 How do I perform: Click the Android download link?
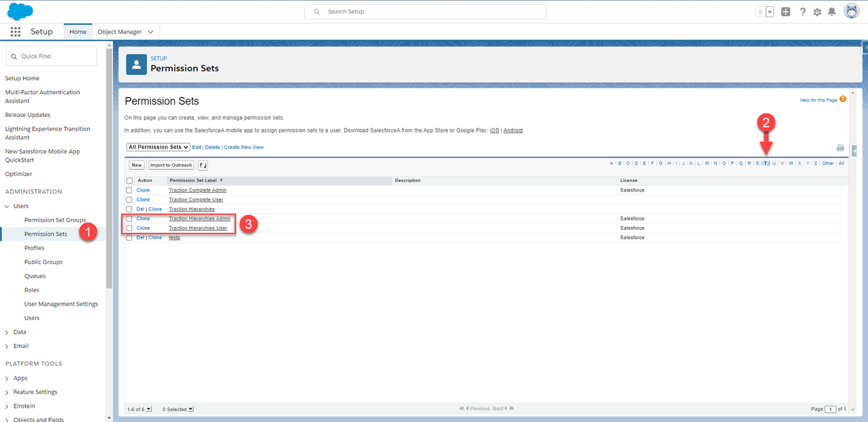(x=513, y=130)
